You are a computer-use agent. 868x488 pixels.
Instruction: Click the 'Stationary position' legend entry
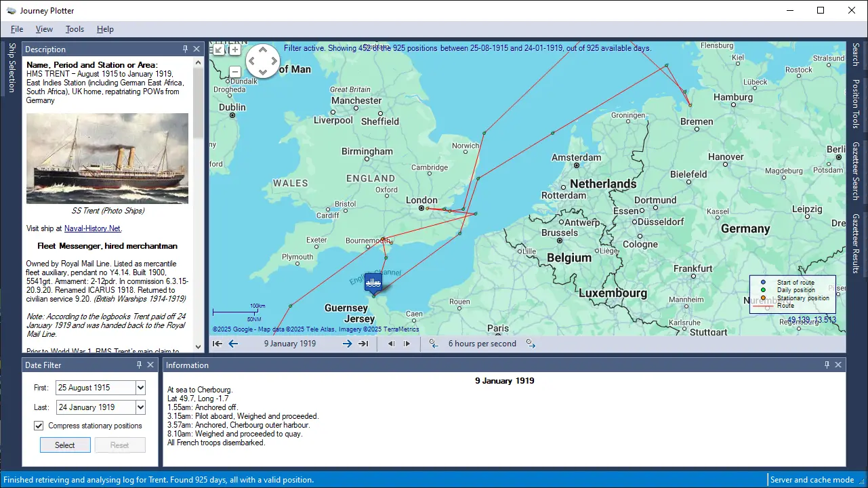803,298
